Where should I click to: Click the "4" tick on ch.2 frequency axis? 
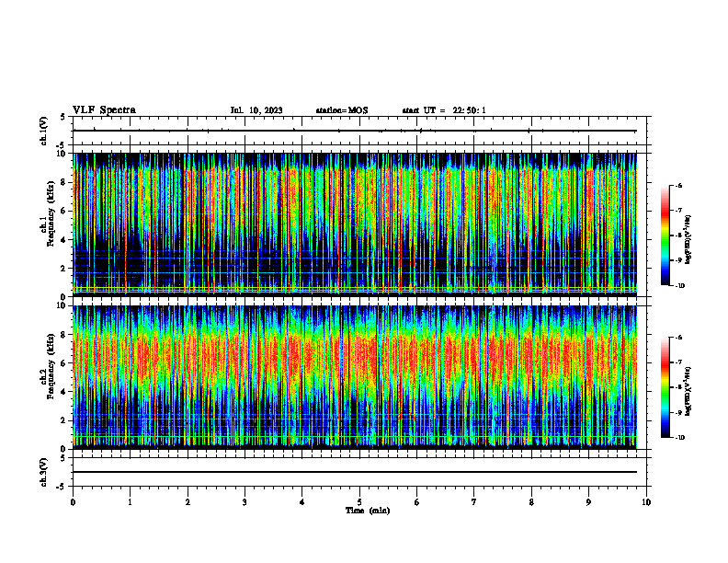pyautogui.click(x=63, y=392)
